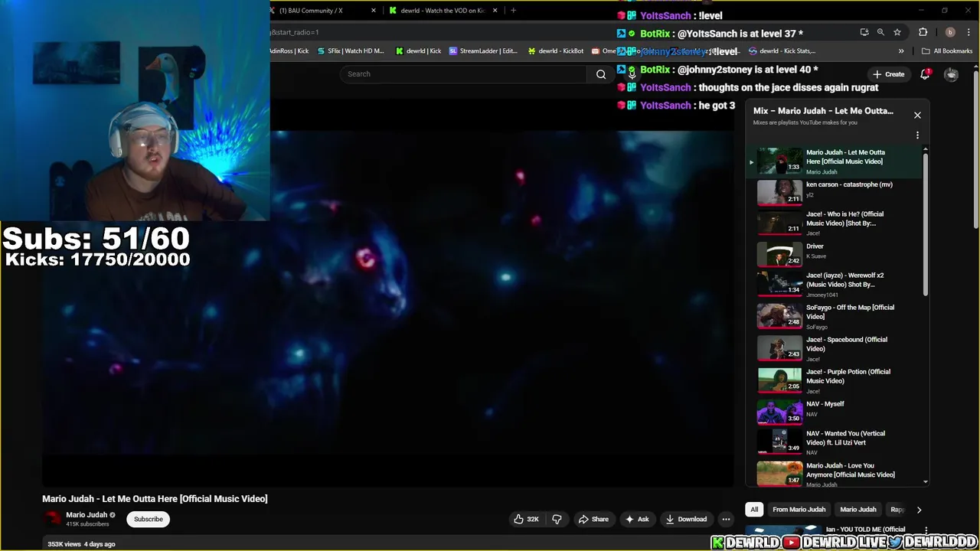The height and width of the screenshot is (551, 980).
Task: Switch to dewrld Watch the VOD tab
Action: click(x=444, y=11)
